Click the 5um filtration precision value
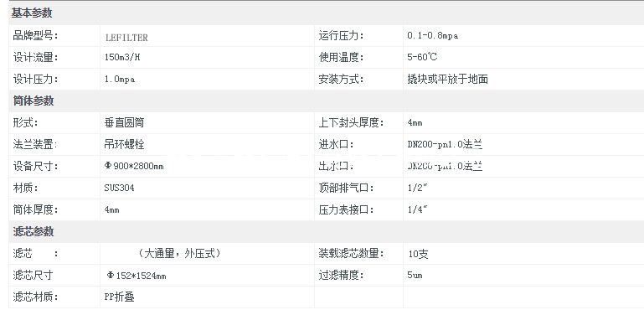This screenshot has width=644, height=315. [x=415, y=275]
